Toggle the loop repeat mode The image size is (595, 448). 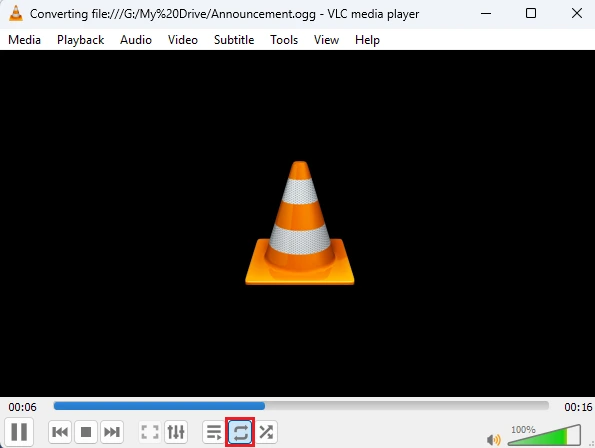(x=240, y=432)
